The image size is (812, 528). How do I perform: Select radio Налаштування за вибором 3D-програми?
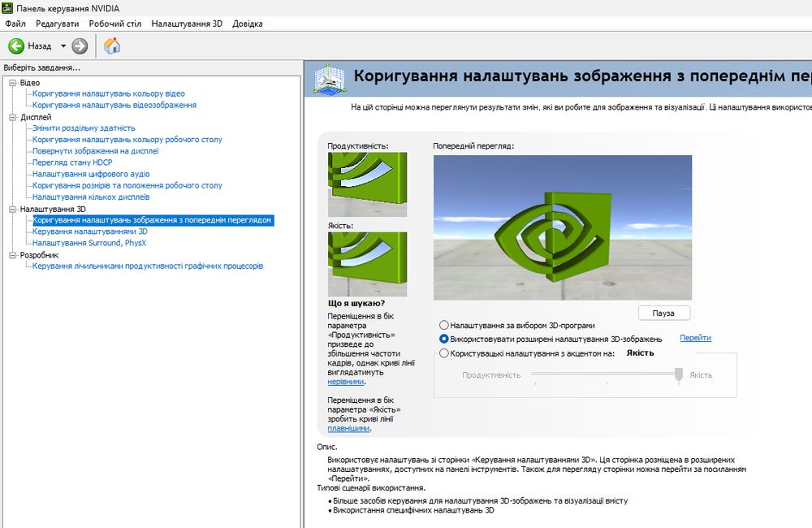[444, 326]
